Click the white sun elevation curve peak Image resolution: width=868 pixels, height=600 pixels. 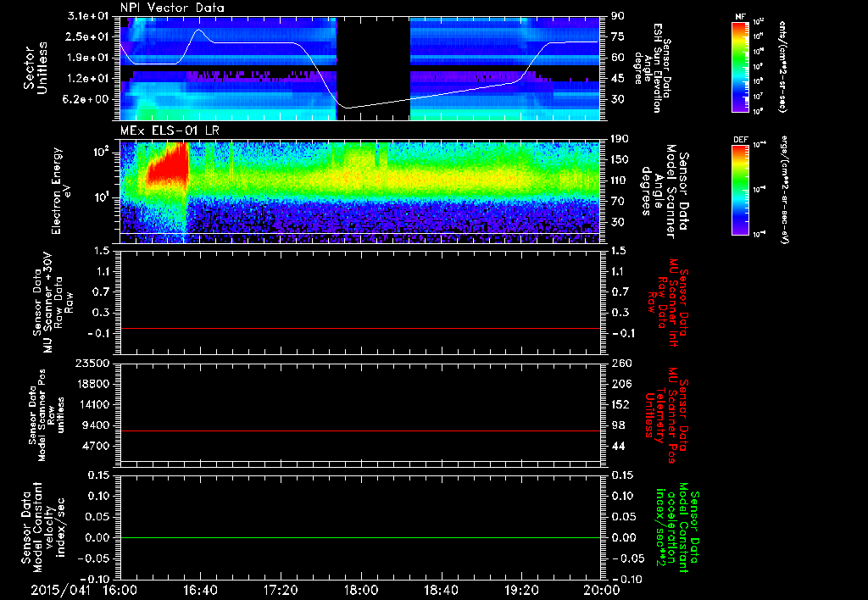[x=199, y=30]
